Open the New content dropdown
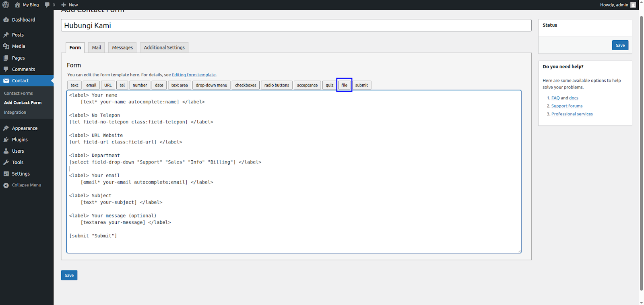 (x=69, y=5)
